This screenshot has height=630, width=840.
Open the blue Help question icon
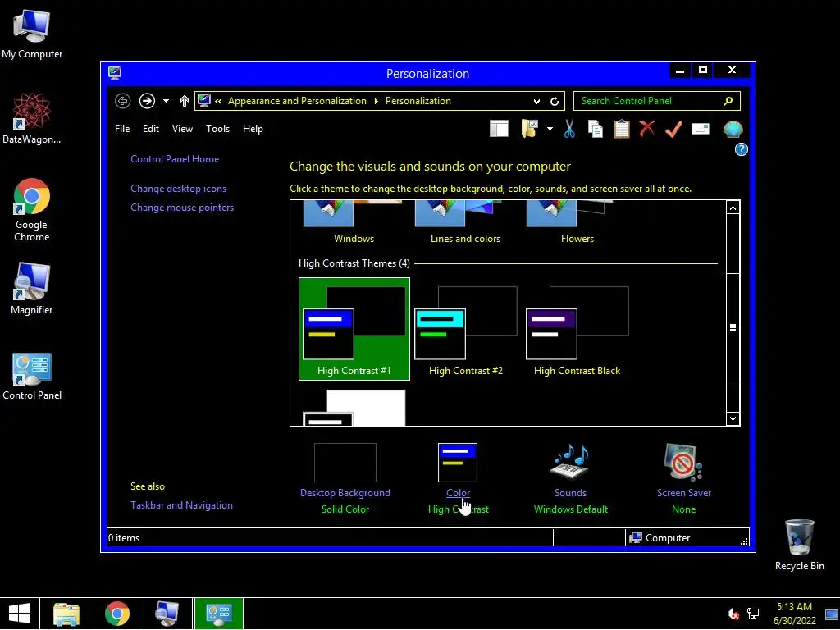(741, 149)
